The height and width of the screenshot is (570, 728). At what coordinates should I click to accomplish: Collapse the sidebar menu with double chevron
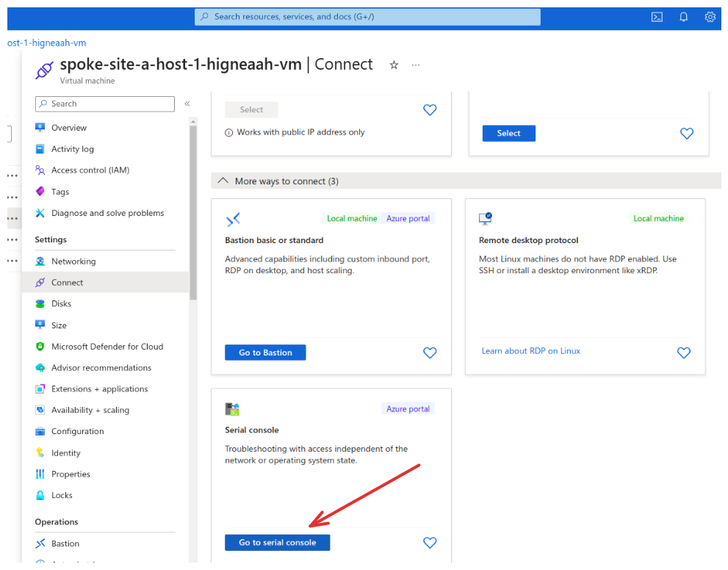187,104
